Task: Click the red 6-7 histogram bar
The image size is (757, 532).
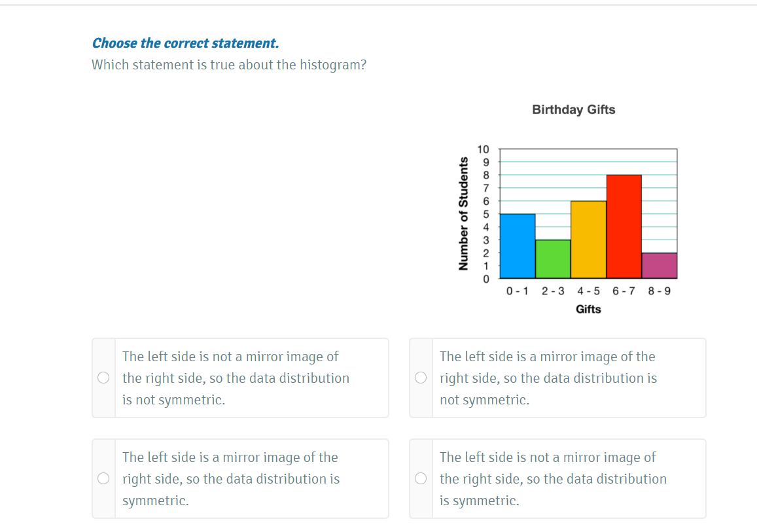Action: click(x=624, y=226)
